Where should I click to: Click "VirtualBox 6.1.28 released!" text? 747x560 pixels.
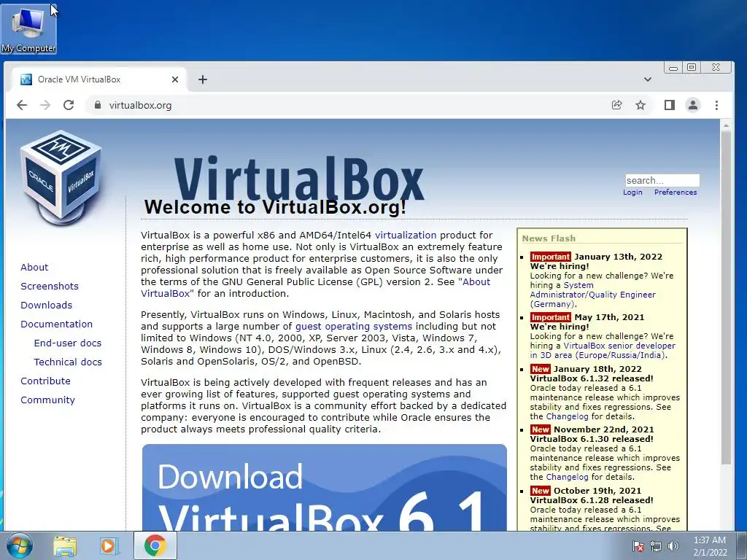(x=592, y=500)
